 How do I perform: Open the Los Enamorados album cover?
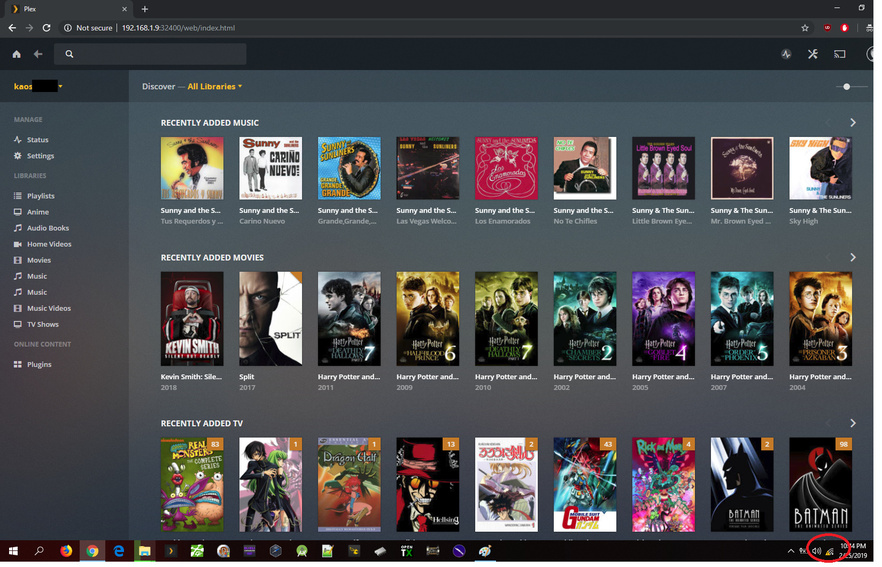[506, 168]
